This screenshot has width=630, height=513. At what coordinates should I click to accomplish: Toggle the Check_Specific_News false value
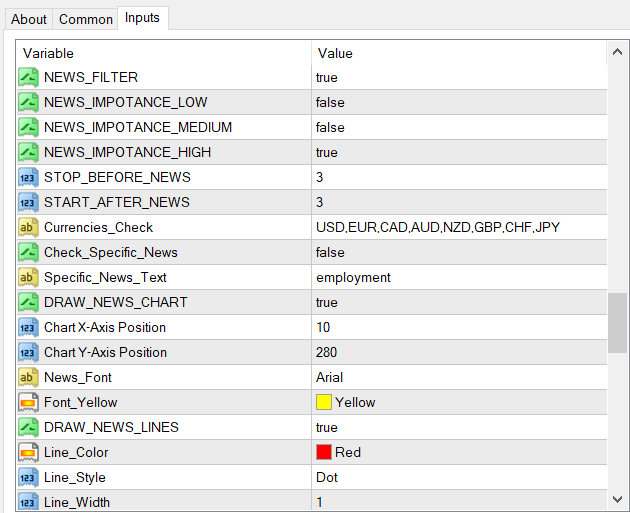[x=459, y=252]
